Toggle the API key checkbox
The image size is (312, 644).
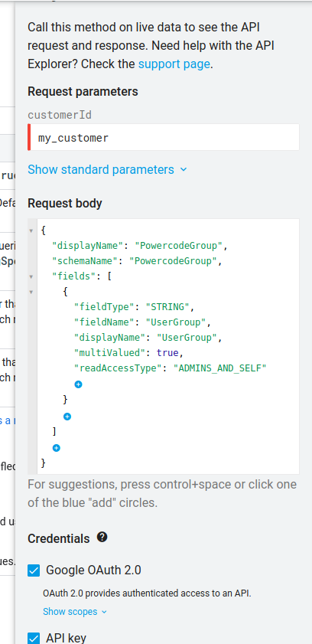pyautogui.click(x=34, y=638)
